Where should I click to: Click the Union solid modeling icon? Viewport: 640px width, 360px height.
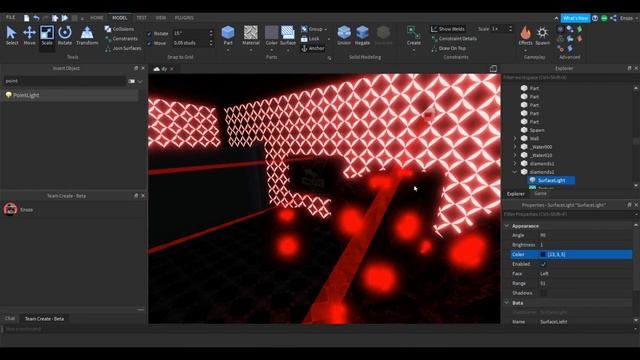point(344,33)
